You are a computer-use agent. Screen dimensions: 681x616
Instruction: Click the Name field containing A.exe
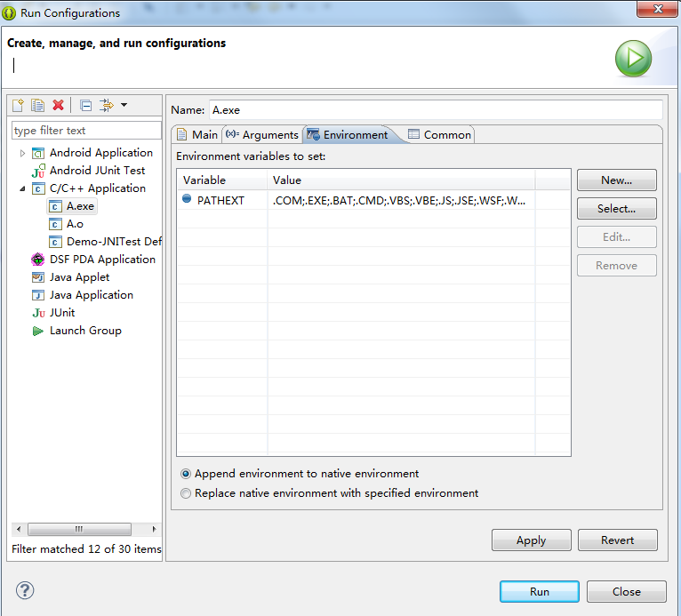pyautogui.click(x=436, y=110)
